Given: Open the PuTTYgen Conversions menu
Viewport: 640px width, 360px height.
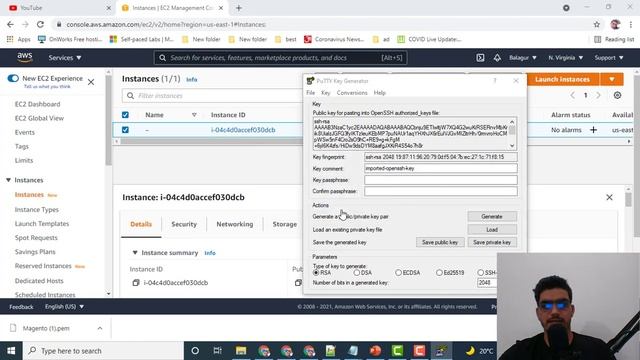Looking at the screenshot, I should pyautogui.click(x=352, y=93).
